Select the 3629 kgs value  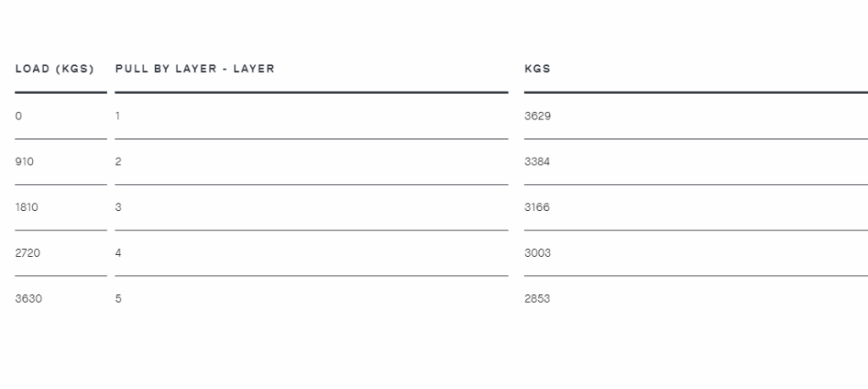pyautogui.click(x=537, y=116)
